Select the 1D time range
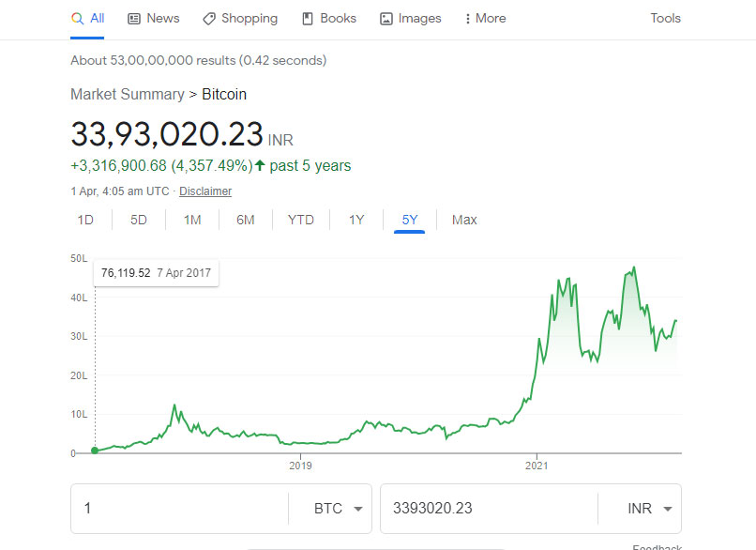The image size is (756, 550). click(x=85, y=220)
